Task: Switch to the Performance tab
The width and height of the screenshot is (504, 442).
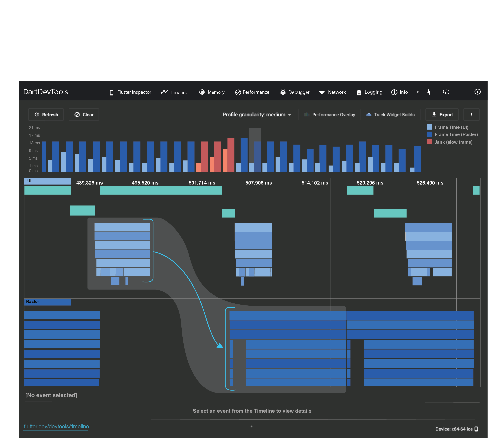Action: [252, 92]
